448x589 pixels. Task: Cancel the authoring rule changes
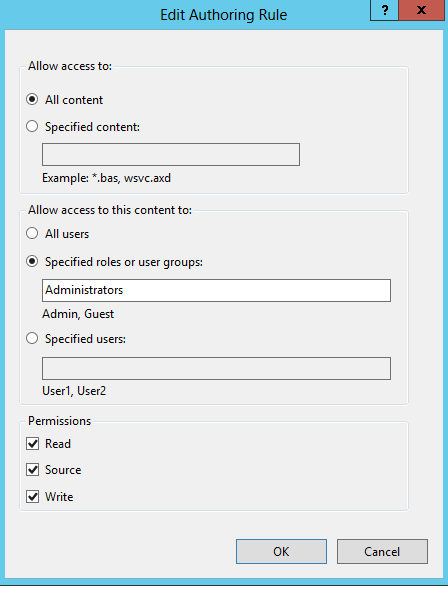click(x=382, y=551)
